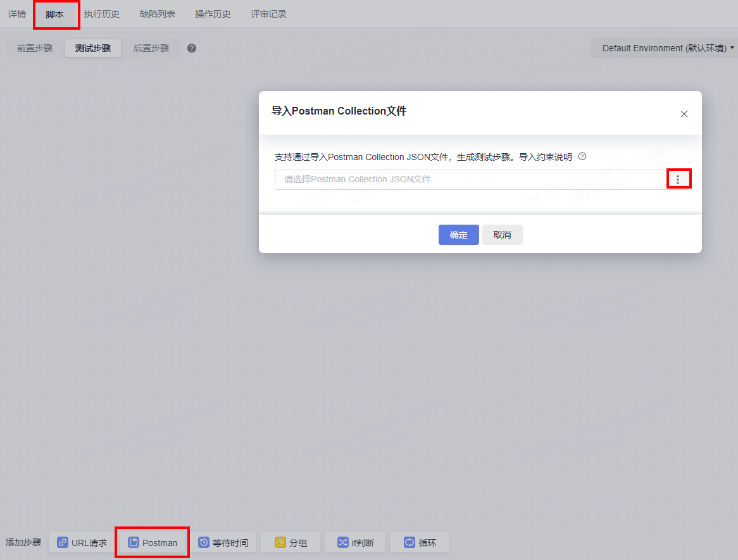This screenshot has height=560, width=738.
Task: Click the 导入约束说明 help icon
Action: (x=582, y=157)
